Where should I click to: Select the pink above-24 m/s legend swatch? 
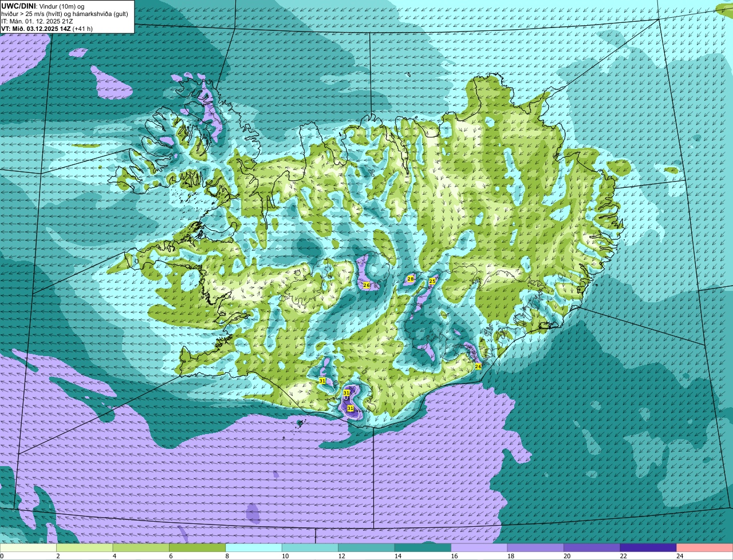705,547
